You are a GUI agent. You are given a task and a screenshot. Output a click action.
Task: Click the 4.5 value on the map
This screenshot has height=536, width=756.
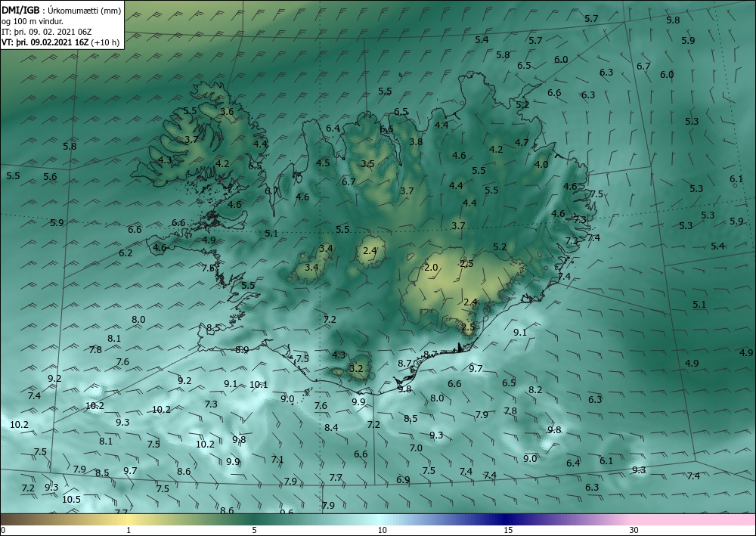tap(323, 163)
